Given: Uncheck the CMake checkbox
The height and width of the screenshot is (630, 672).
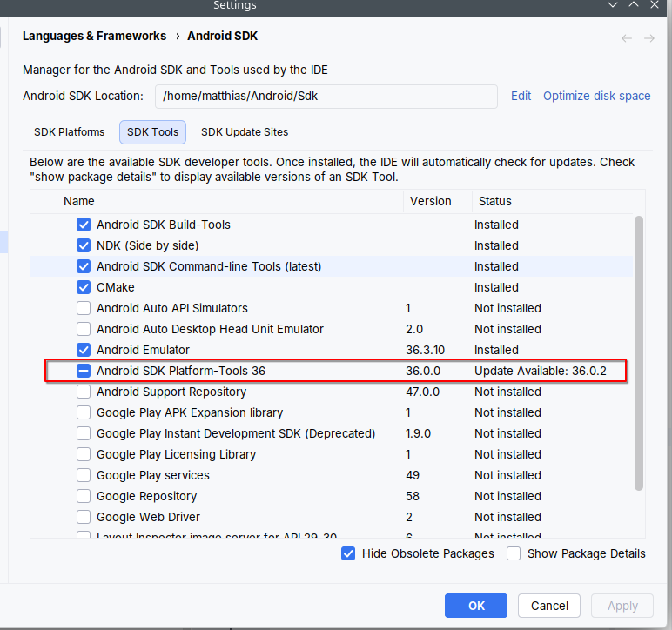Looking at the screenshot, I should tap(84, 287).
